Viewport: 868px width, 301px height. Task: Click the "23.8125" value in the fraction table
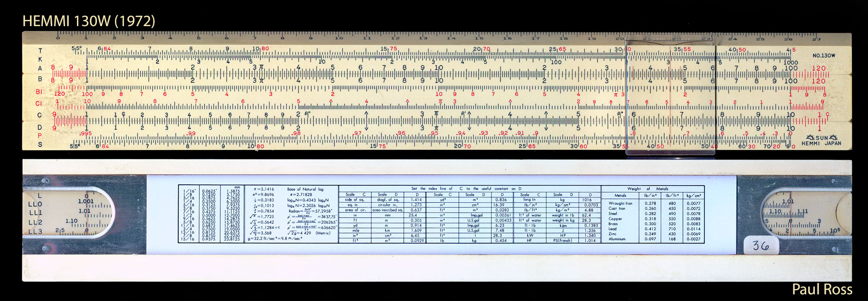pos(232,239)
